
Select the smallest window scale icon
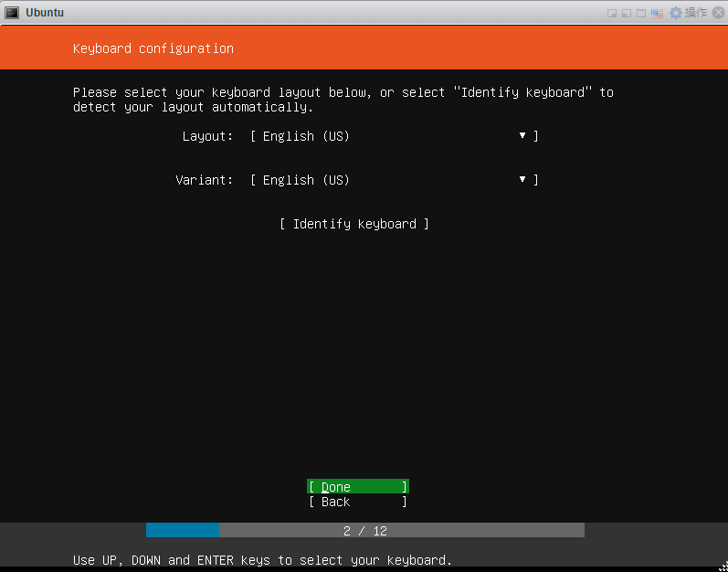[611, 13]
